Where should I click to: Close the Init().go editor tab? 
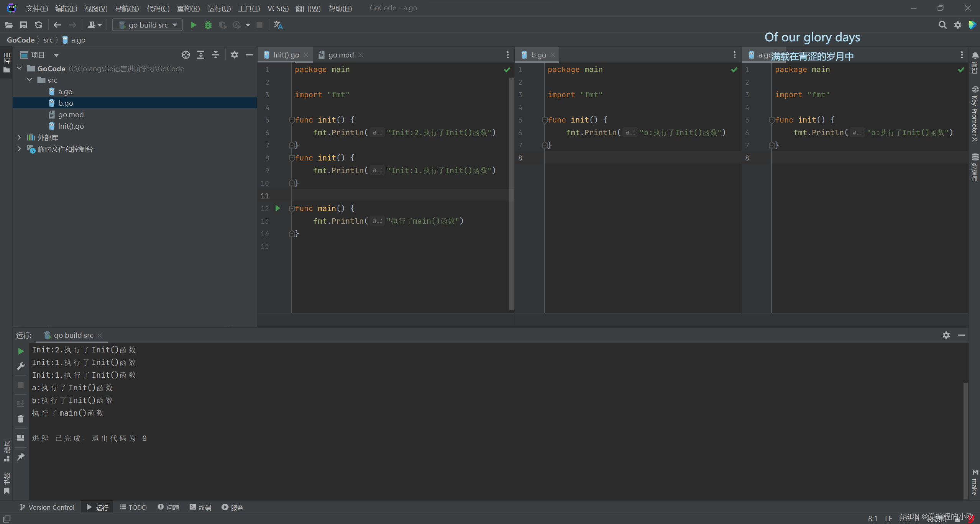click(306, 55)
